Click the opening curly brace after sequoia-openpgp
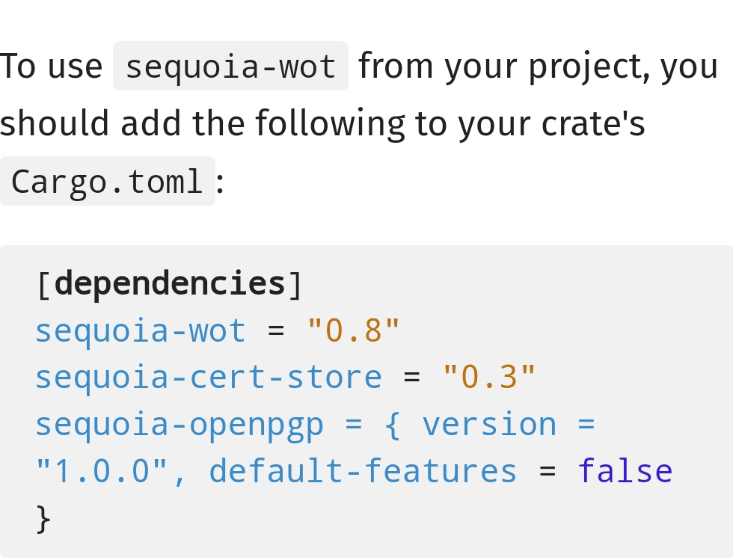733x560 pixels. tap(393, 425)
